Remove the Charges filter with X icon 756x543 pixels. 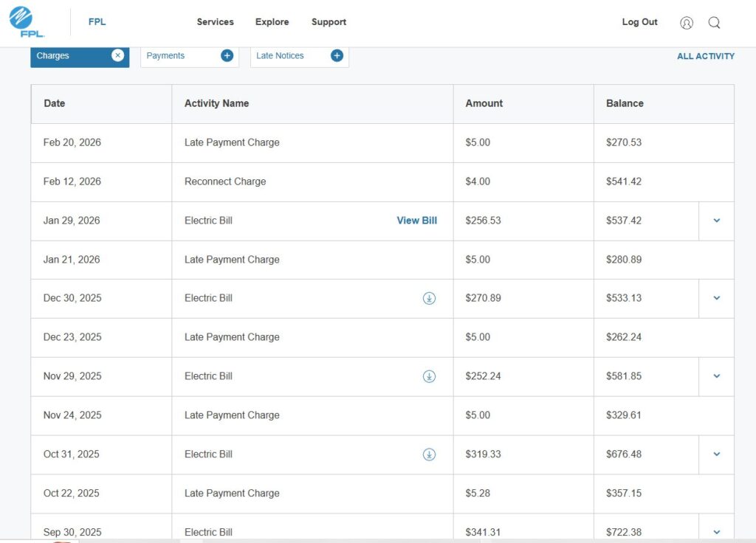point(117,55)
